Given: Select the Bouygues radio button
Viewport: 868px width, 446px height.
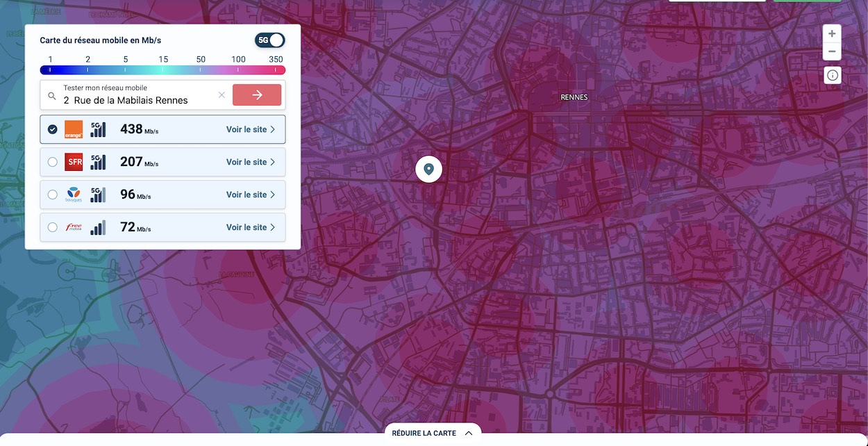Looking at the screenshot, I should click(x=53, y=195).
